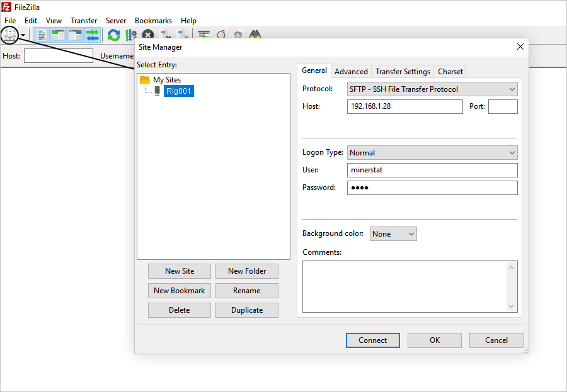Toggle processing of the transfer queue icon
This screenshot has height=392, width=567.
(x=130, y=35)
